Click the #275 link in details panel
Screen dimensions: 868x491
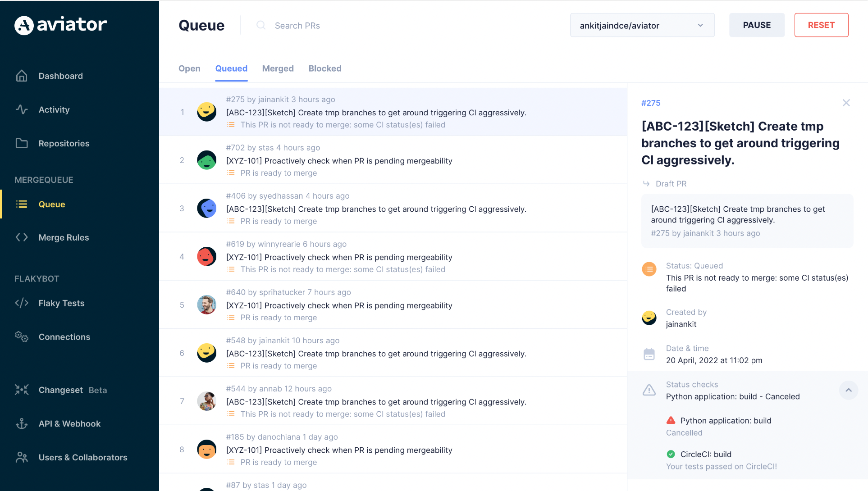(x=650, y=103)
